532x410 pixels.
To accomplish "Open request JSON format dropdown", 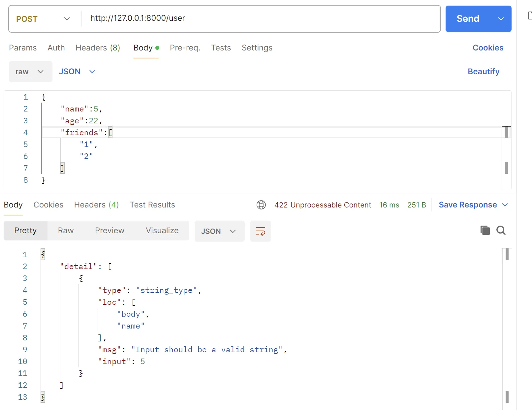I will point(77,72).
